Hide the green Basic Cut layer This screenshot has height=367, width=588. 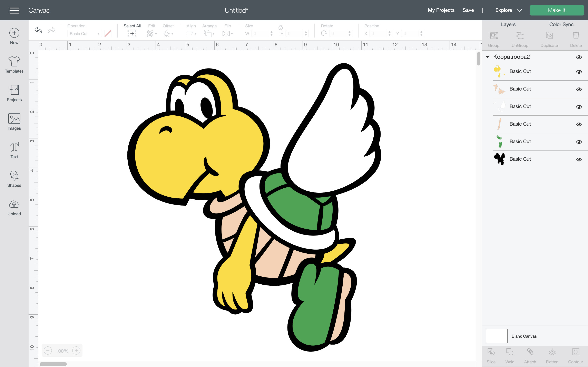coord(579,142)
